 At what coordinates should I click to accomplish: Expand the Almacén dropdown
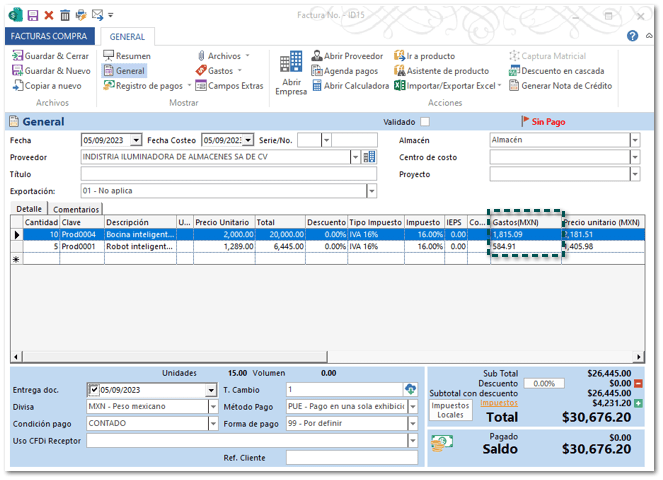click(635, 140)
